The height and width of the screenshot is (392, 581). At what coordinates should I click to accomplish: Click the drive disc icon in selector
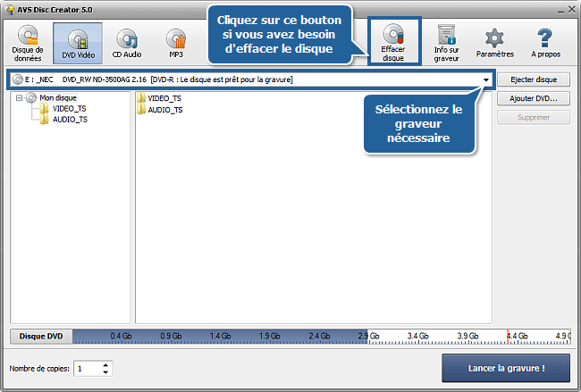[17, 79]
